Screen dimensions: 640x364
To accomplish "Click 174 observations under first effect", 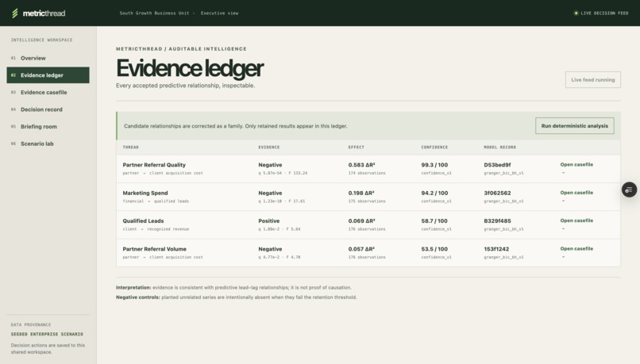I will point(367,173).
